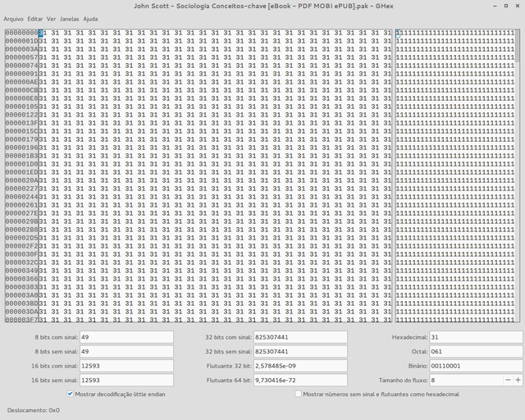Click the Hexadecimal value field
Viewport: 525px width, 420px height.
click(474, 337)
